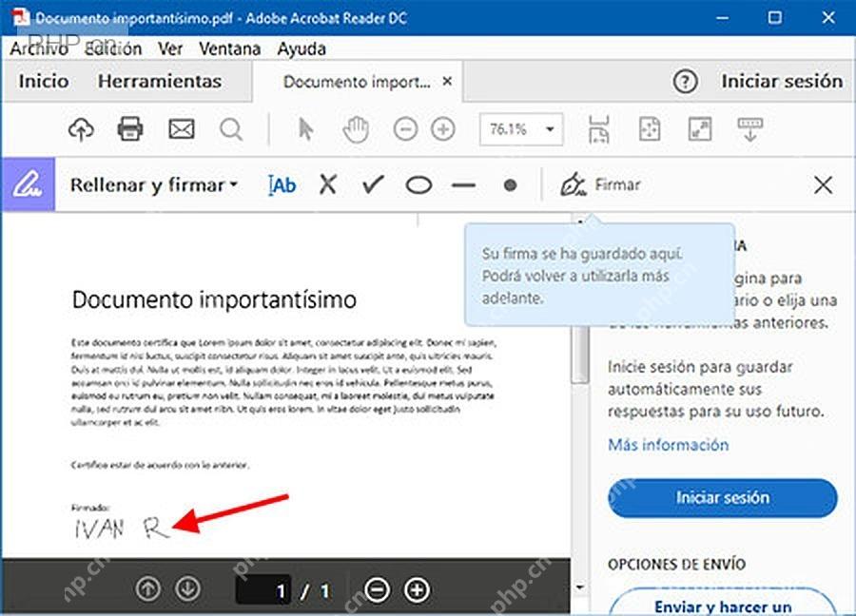Select the line tool
Image resolution: width=856 pixels, height=616 pixels.
(x=463, y=185)
